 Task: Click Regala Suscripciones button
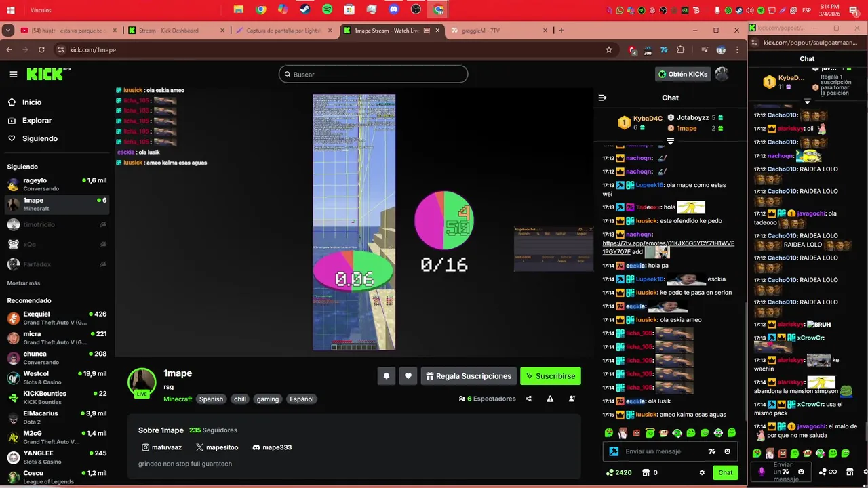tap(468, 376)
